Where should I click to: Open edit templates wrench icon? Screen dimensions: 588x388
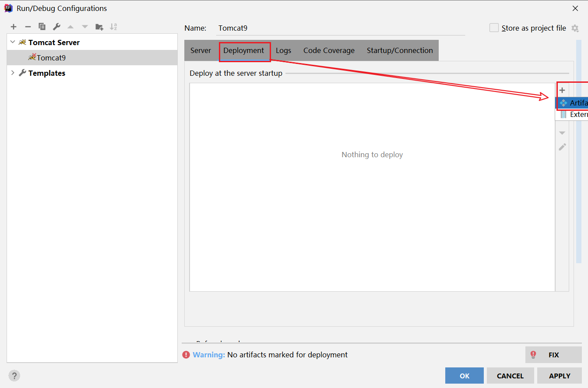point(56,27)
